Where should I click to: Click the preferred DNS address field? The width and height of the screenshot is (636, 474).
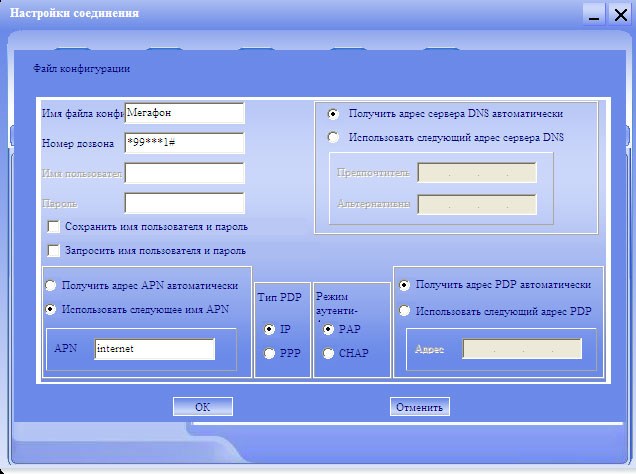477,173
